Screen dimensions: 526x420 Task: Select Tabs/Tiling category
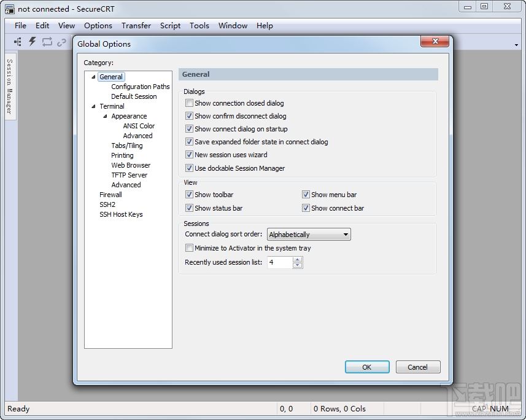click(x=127, y=146)
